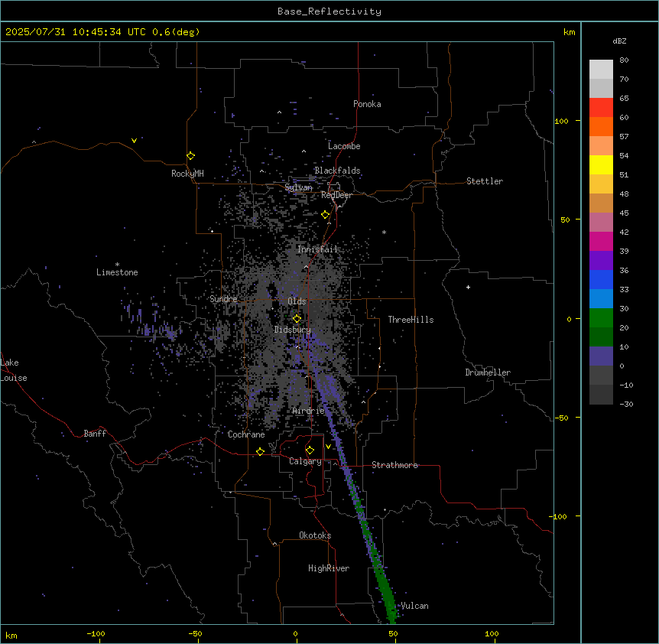Image resolution: width=659 pixels, height=644 pixels.
Task: Click the RedDeer city label
Action: pyautogui.click(x=336, y=195)
